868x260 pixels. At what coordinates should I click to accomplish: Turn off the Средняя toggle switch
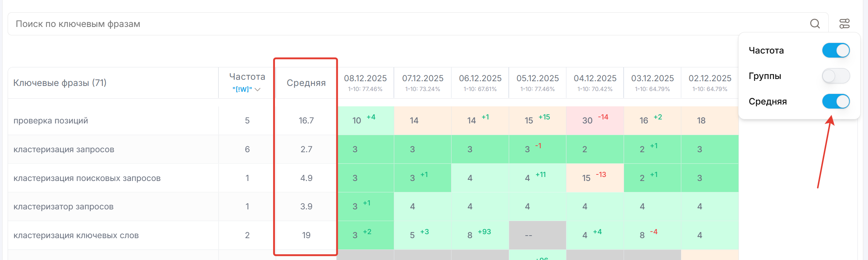pos(836,102)
